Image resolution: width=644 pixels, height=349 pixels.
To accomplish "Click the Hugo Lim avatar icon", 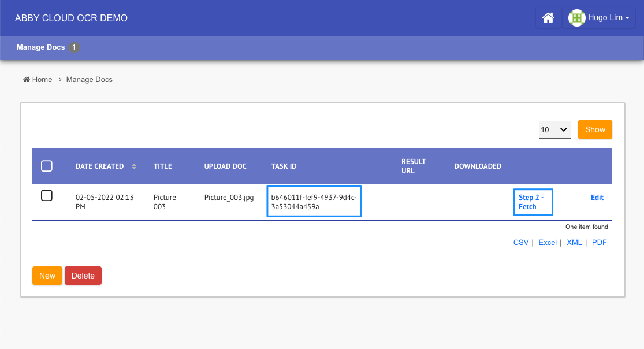I will pos(576,18).
